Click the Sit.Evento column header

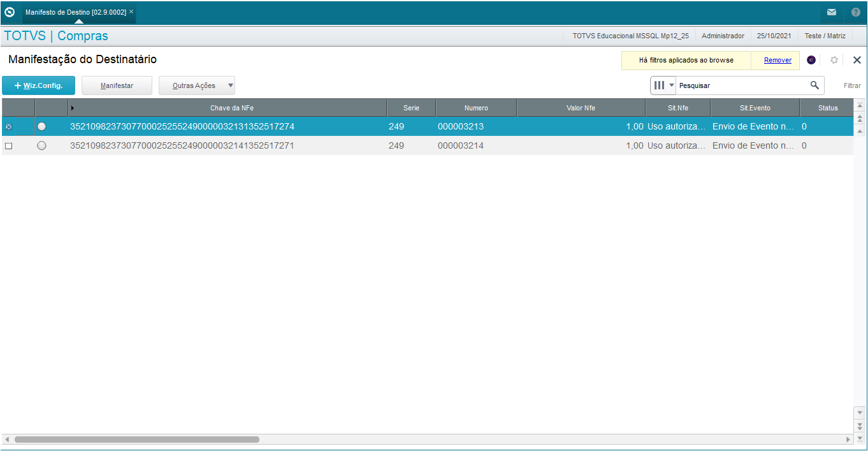755,108
